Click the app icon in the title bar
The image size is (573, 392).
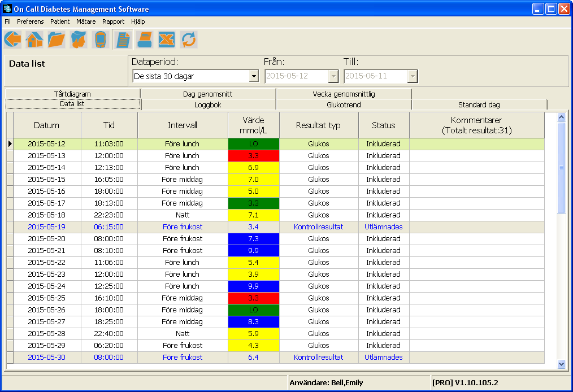[x=7, y=8]
